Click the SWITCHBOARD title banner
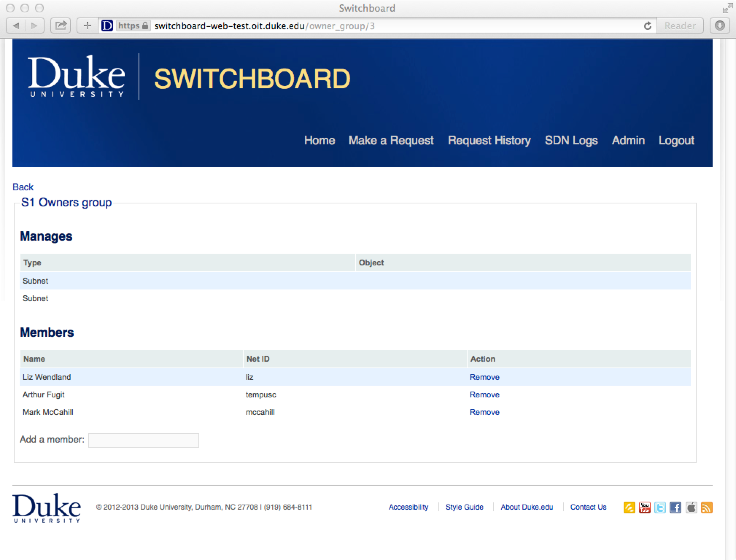Viewport: 736px width, 560px height. (252, 79)
